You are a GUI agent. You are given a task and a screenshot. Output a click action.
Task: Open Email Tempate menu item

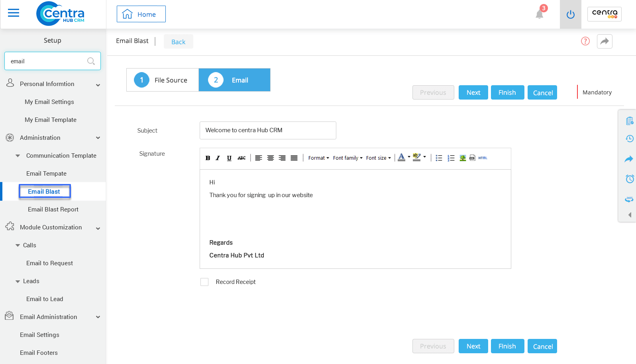point(46,174)
